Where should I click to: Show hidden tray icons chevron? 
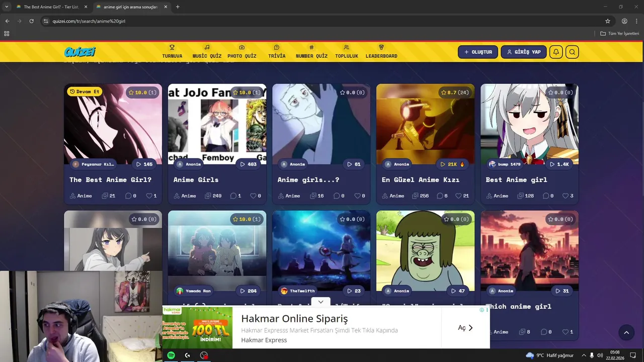pos(583,355)
